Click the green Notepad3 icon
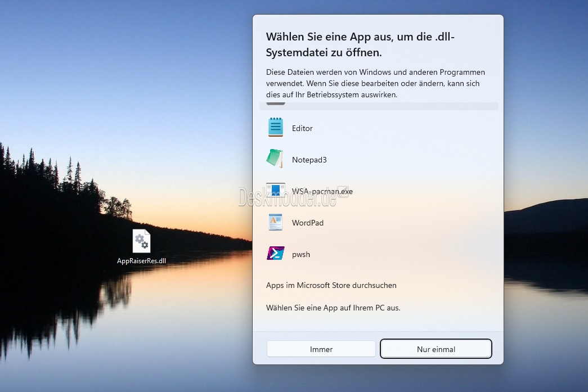Image resolution: width=588 pixels, height=392 pixels. (x=275, y=159)
